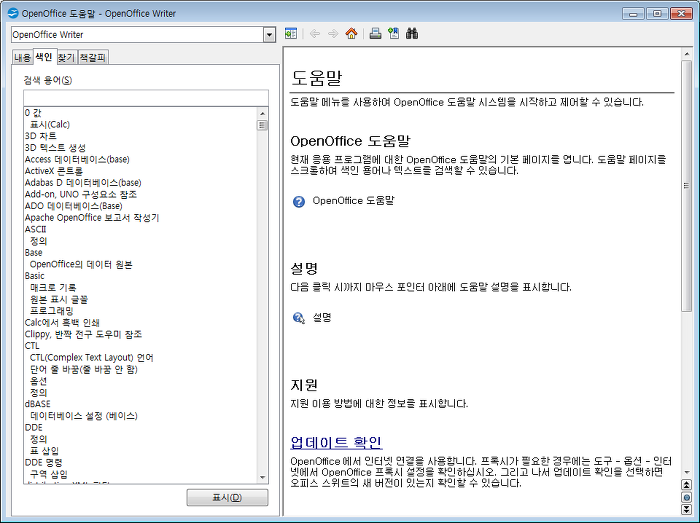Click the index list scroll up arrow
The height and width of the screenshot is (523, 700).
[262, 113]
